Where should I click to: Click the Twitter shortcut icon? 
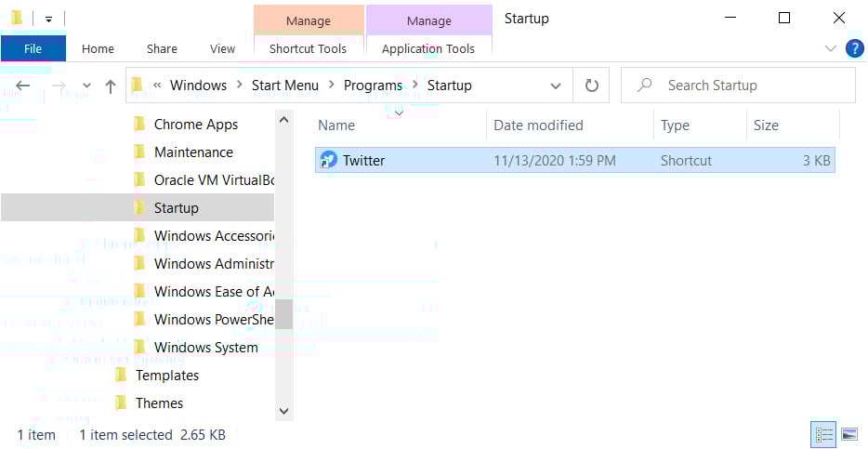[x=328, y=161]
